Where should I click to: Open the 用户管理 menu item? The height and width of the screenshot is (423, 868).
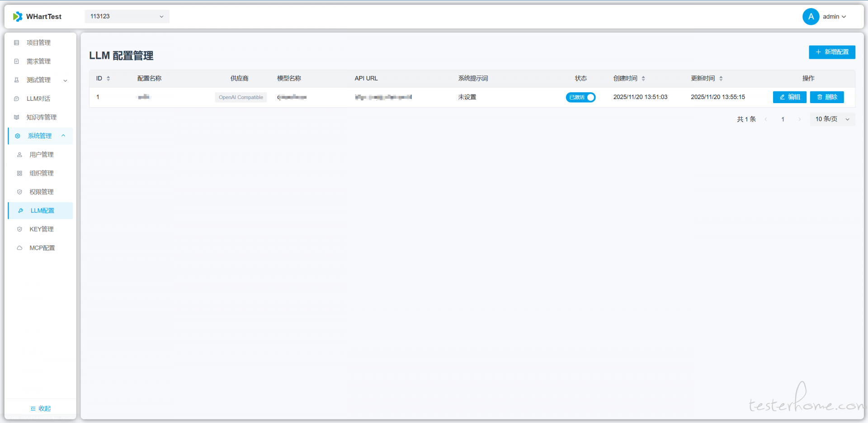pyautogui.click(x=42, y=155)
